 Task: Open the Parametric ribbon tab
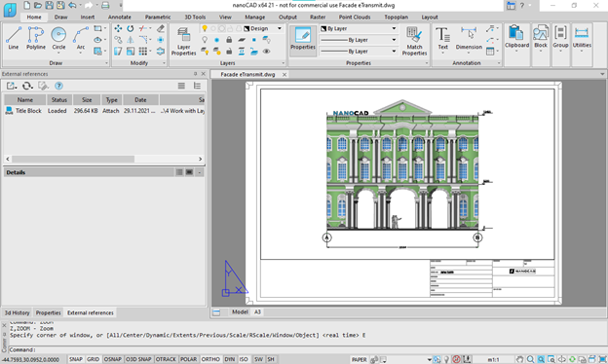(158, 18)
